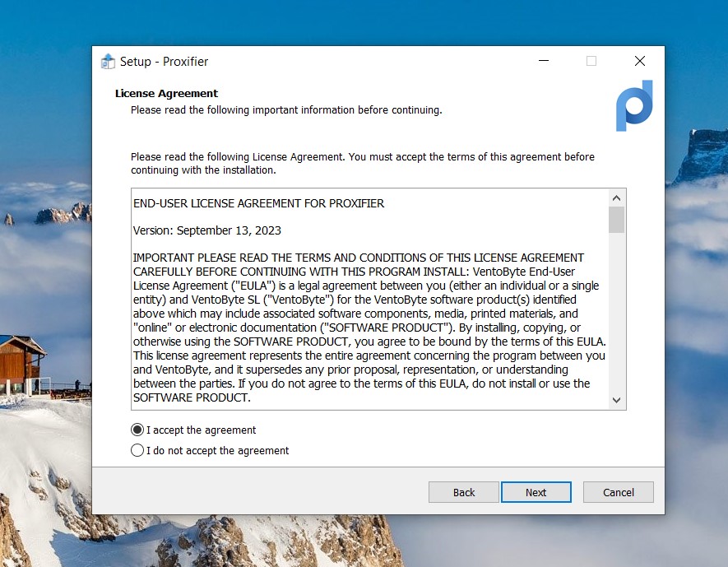Minimize the Setup - Proxifier window
Image resolution: width=728 pixels, height=567 pixels.
click(x=543, y=62)
